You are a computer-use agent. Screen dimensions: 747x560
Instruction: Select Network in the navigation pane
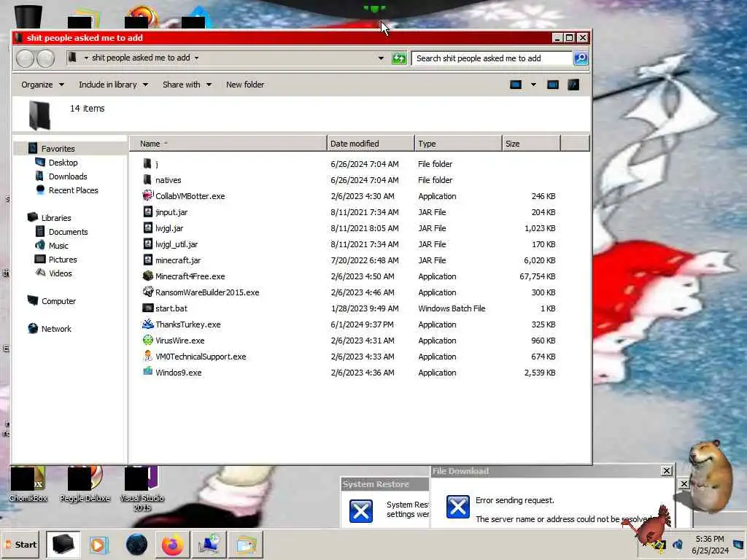click(55, 329)
